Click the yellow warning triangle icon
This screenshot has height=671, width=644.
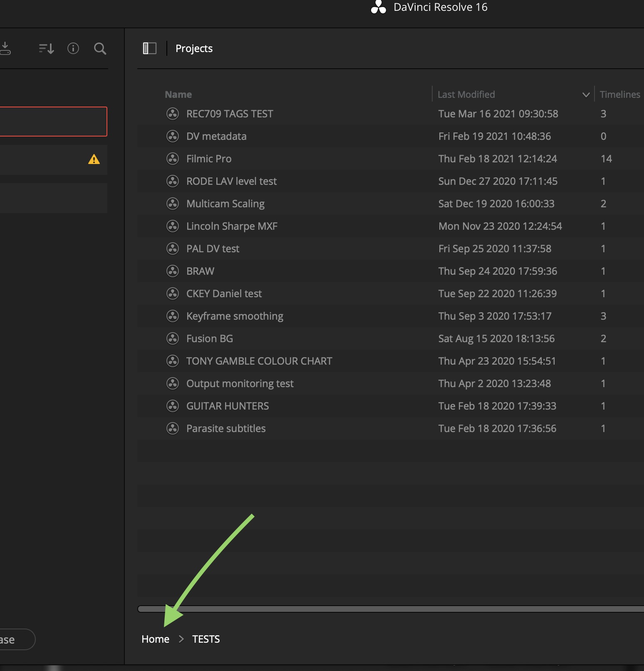(94, 159)
